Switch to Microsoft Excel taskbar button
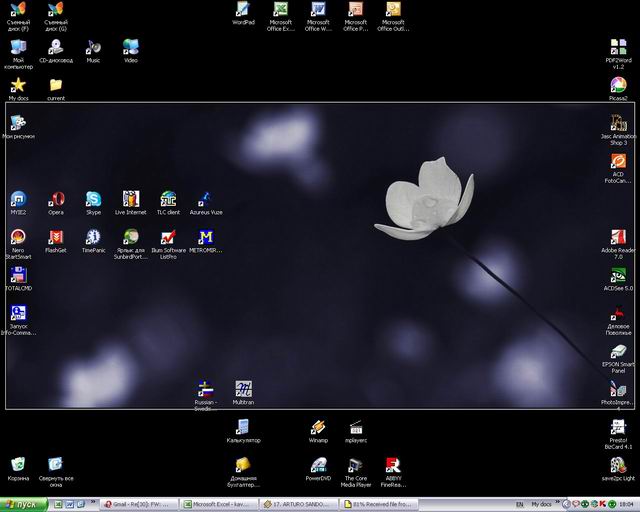Image resolution: width=640 pixels, height=512 pixels. (220, 505)
